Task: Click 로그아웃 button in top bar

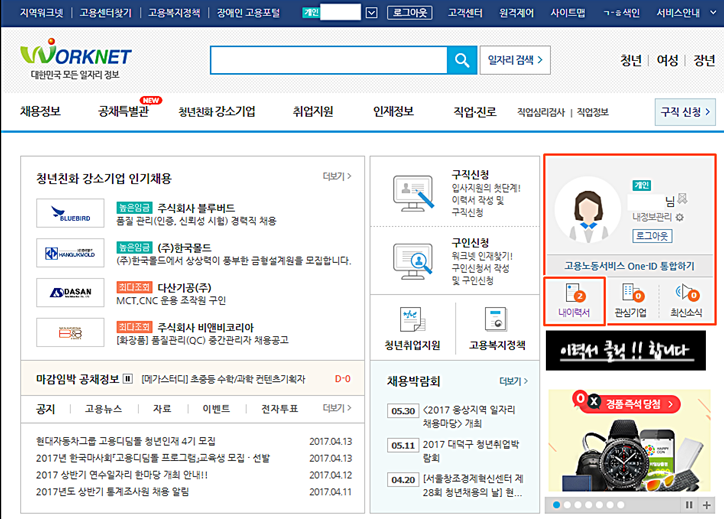Action: click(410, 12)
